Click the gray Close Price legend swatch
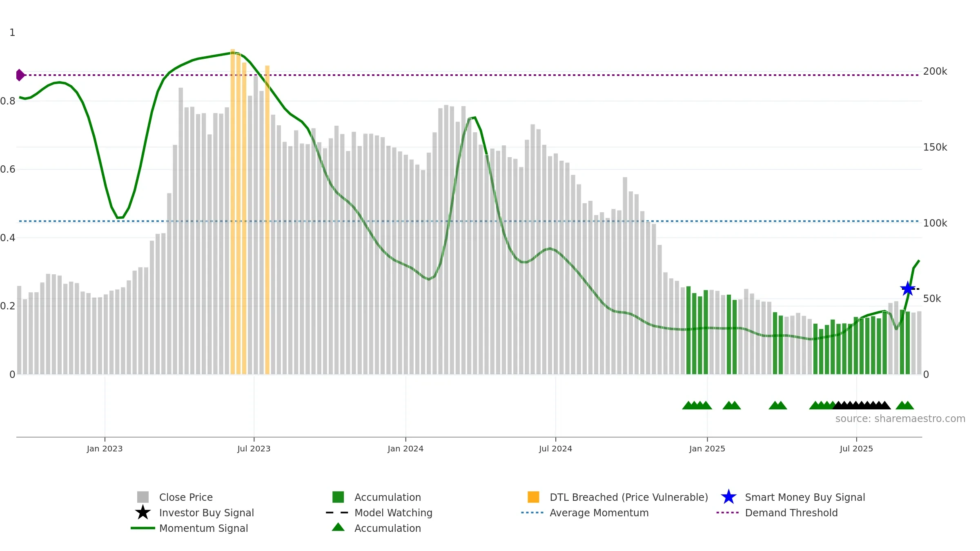Image resolution: width=980 pixels, height=551 pixels. coord(143,497)
